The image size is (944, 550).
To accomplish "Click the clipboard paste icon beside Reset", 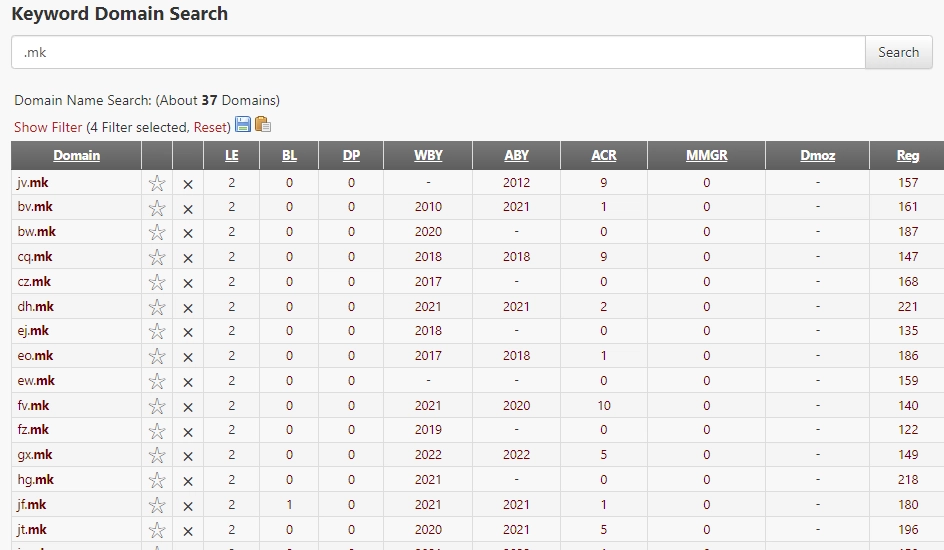I will 263,125.
